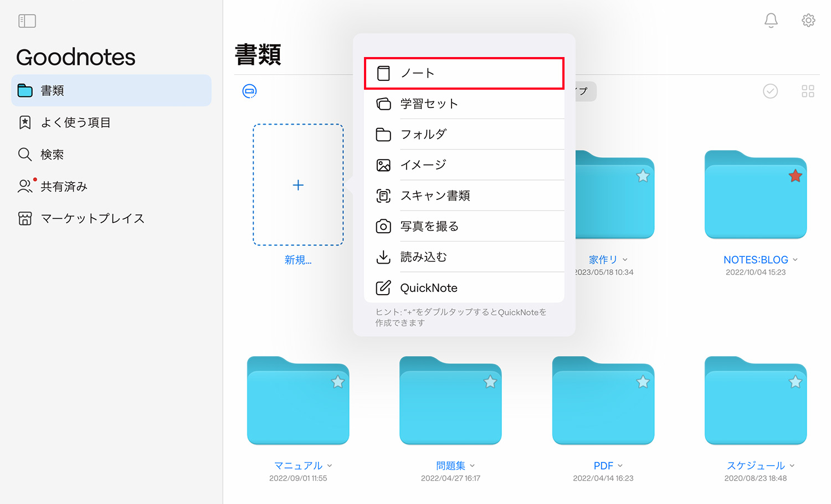Open 検索 in the sidebar

click(x=111, y=155)
